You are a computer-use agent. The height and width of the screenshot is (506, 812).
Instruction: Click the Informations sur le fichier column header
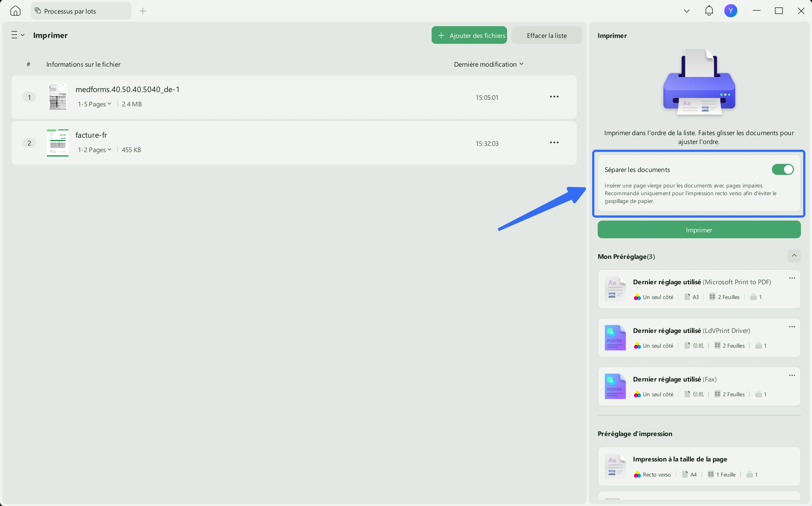(x=83, y=64)
